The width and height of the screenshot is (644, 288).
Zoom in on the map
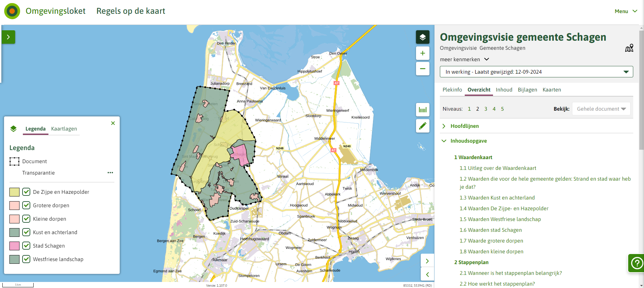click(423, 53)
